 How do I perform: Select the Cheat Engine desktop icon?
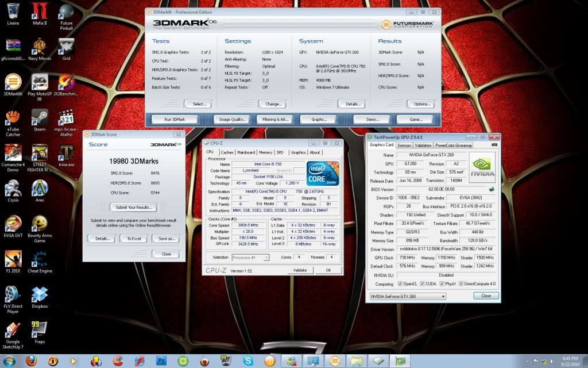tap(40, 262)
